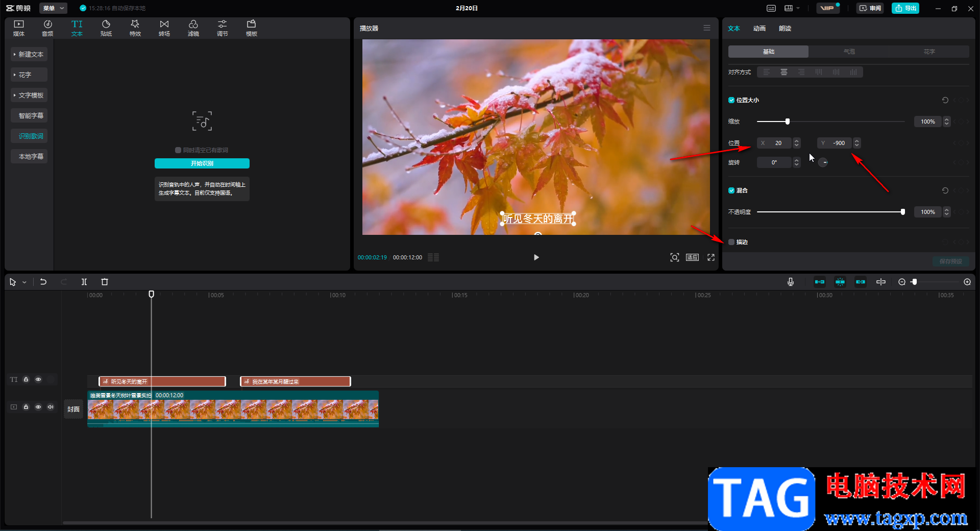
Task: Click the player fullscreen expand icon
Action: click(x=711, y=257)
